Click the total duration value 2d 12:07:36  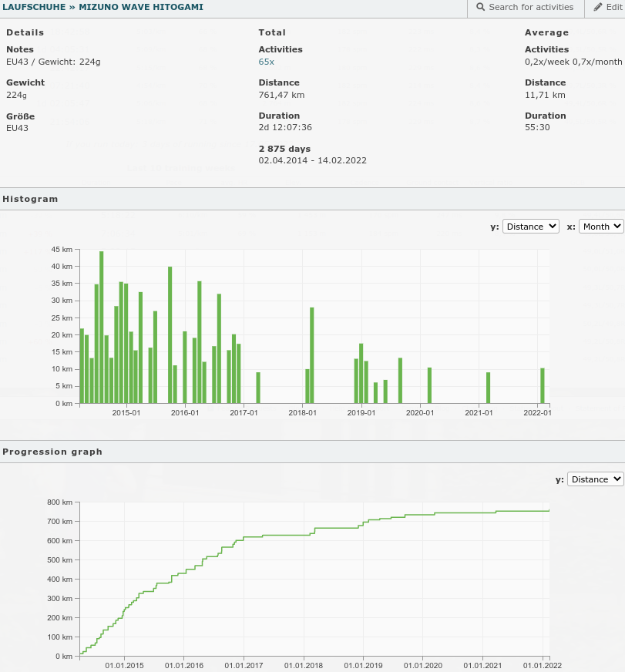pos(285,127)
